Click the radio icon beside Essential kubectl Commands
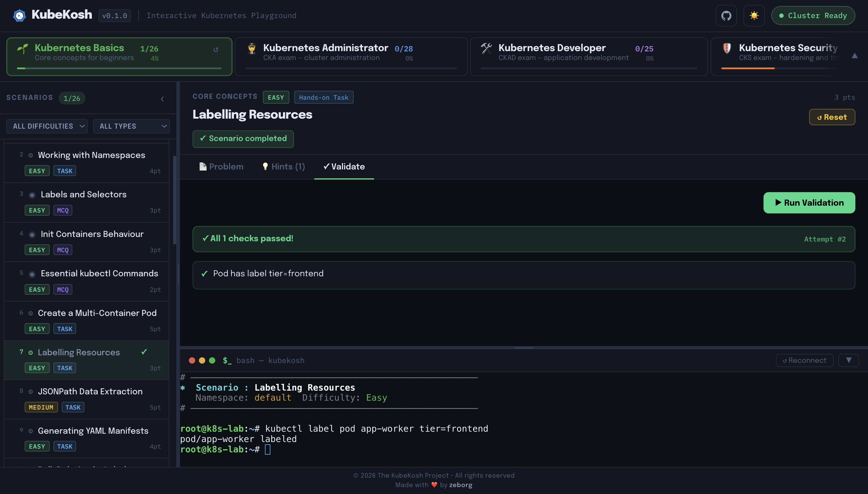This screenshot has height=494, width=868. tap(32, 274)
